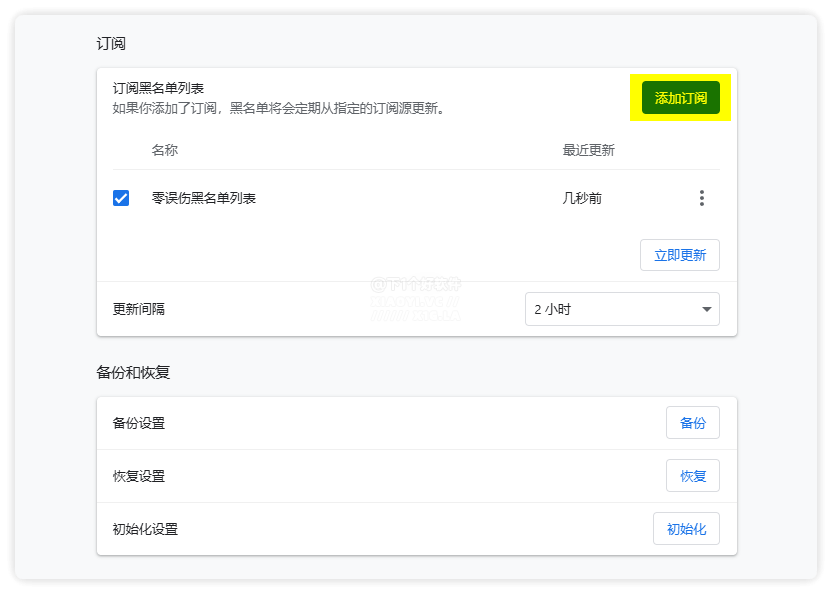This screenshot has width=832, height=594.
Task: Click the 恢复设置 row label
Action: point(139,476)
